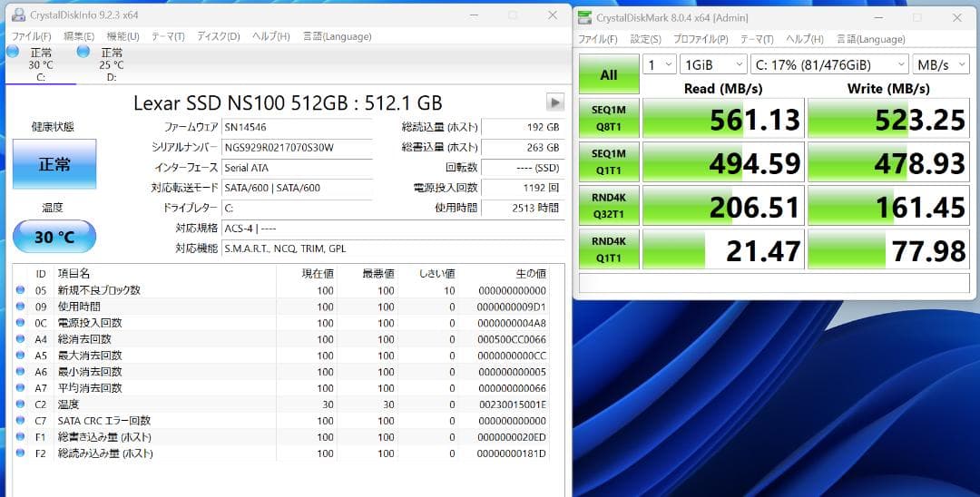This screenshot has width=980, height=497.
Task: Open ヘルプ(H) menu in CrystalDiskMark
Action: click(x=804, y=39)
